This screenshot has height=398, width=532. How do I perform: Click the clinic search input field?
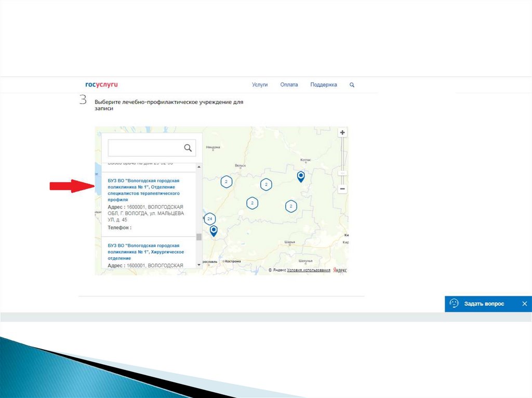point(144,148)
